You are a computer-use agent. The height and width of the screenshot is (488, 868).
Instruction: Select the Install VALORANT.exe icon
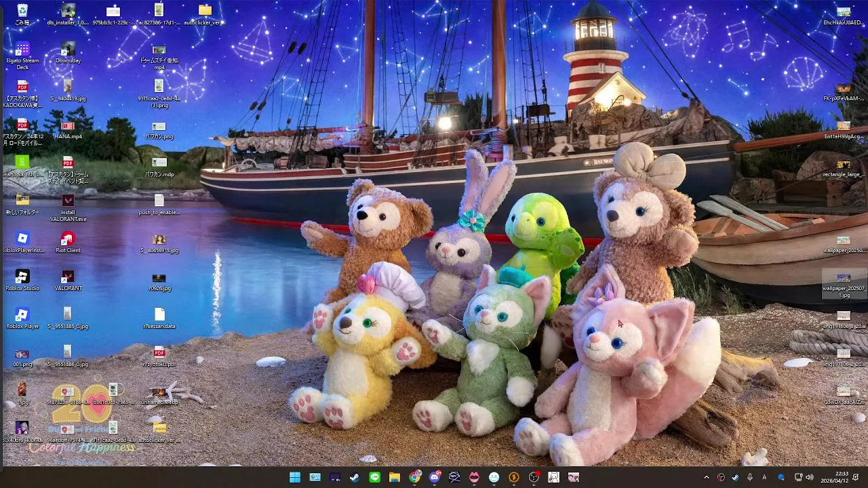click(x=68, y=207)
